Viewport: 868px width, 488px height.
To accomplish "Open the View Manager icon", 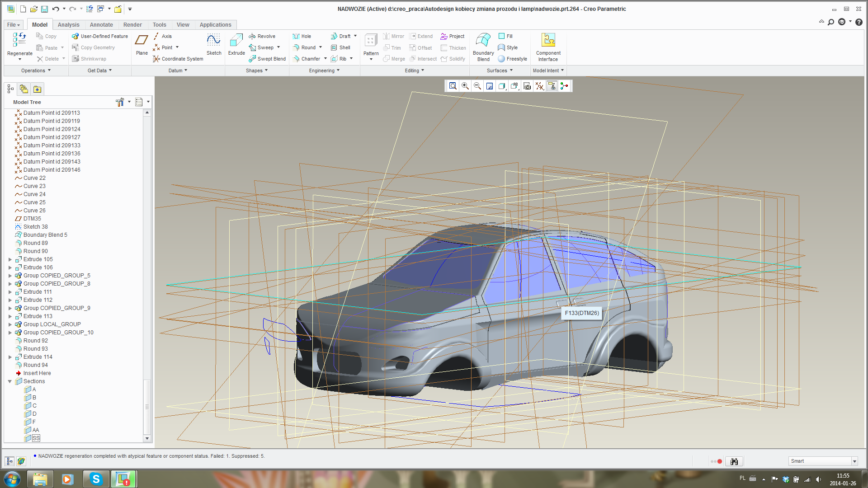I will coord(527,86).
